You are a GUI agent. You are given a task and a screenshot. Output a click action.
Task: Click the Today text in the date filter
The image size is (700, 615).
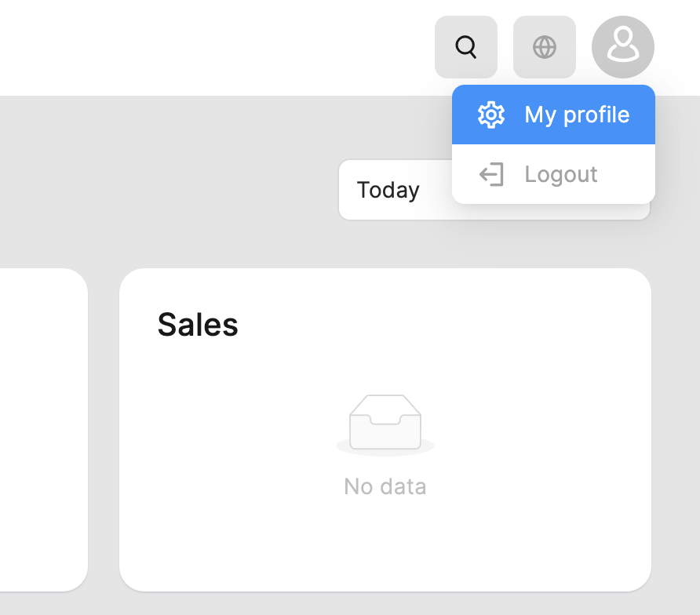click(x=388, y=191)
